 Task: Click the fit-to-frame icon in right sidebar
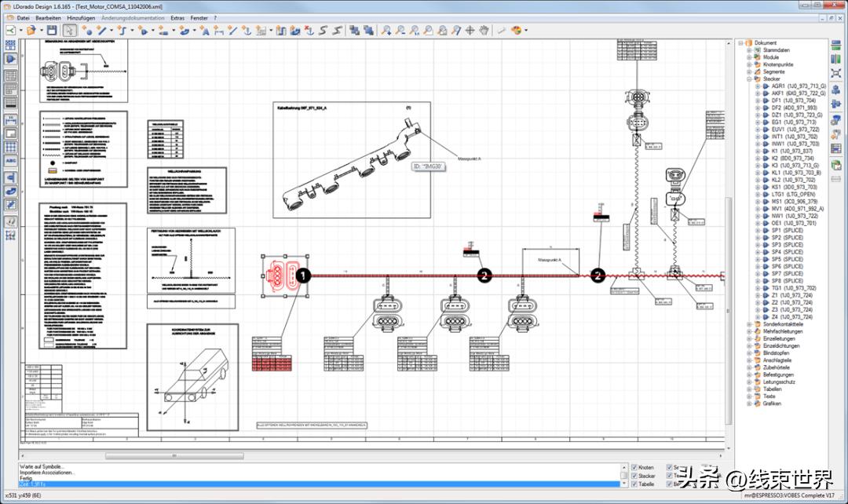835,73
